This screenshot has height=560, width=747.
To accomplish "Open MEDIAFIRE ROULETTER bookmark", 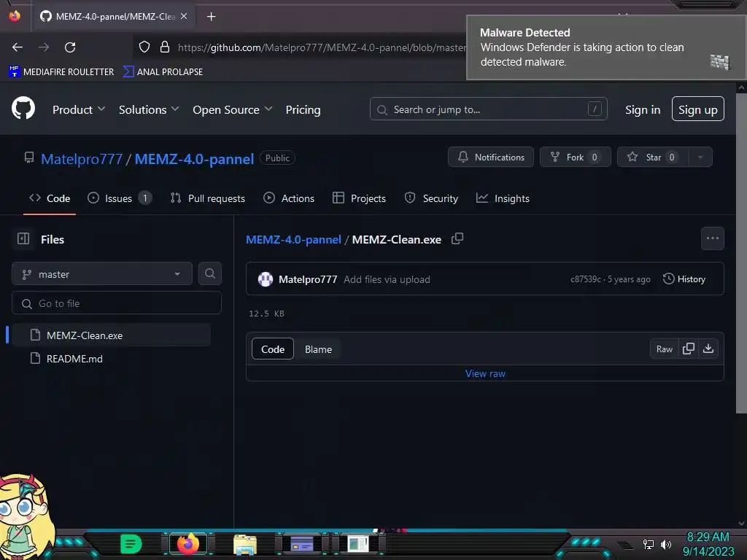I will (61, 71).
